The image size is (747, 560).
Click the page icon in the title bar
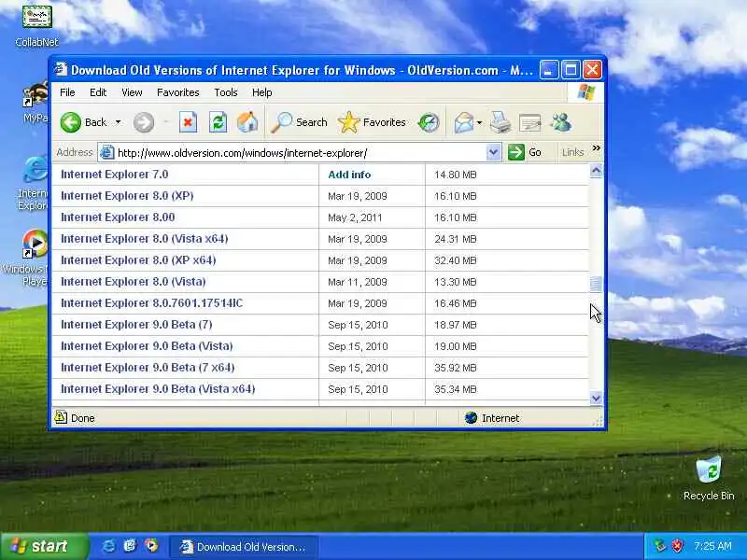coord(61,69)
